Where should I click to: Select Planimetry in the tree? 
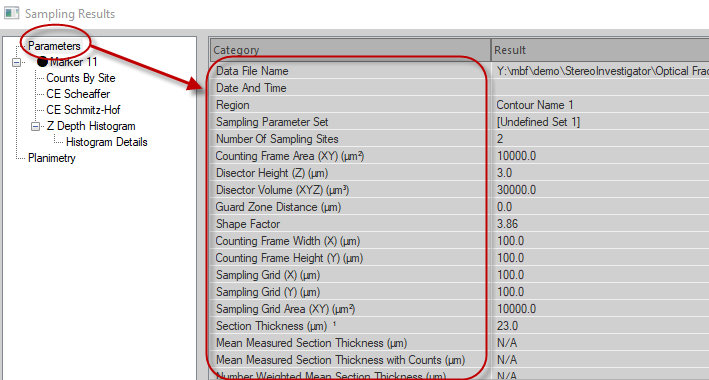(52, 158)
